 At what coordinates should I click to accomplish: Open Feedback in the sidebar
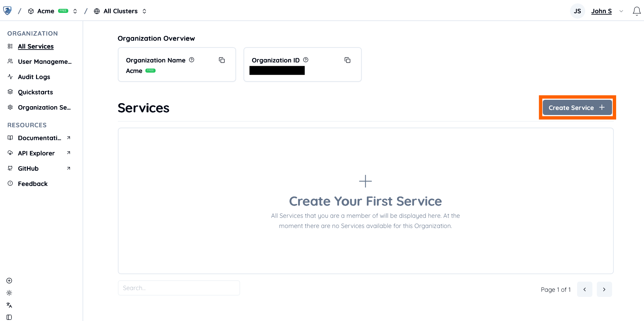point(33,184)
